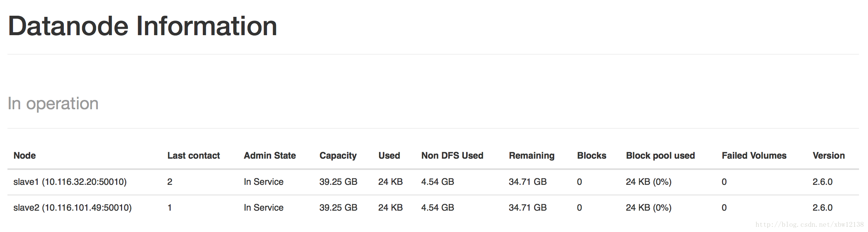Click slave1's 34.71 GB remaining value
This screenshot has width=868, height=232.
[527, 182]
